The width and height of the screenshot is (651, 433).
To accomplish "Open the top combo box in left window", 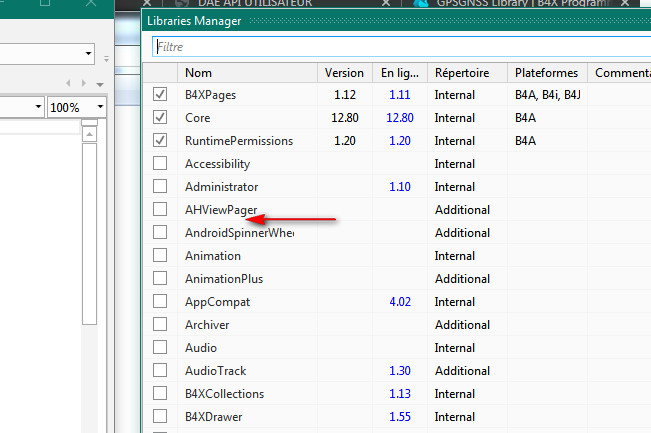I will pyautogui.click(x=88, y=54).
